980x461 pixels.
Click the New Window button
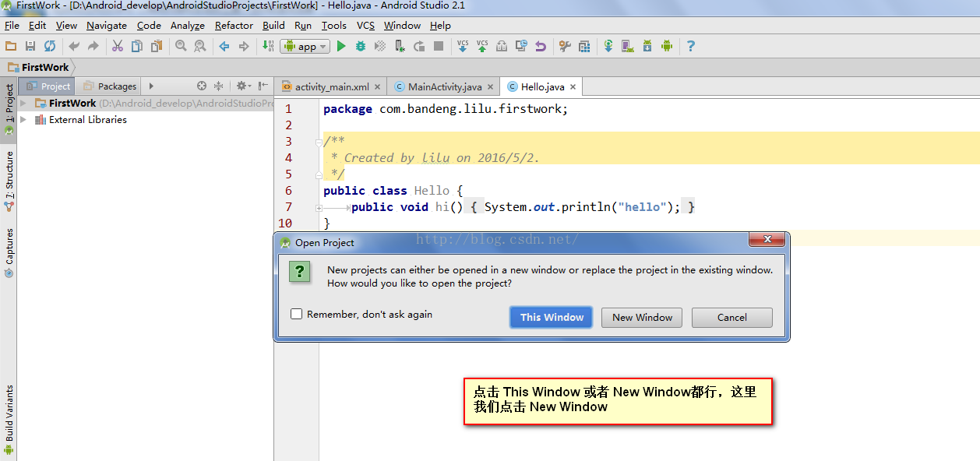tap(642, 317)
